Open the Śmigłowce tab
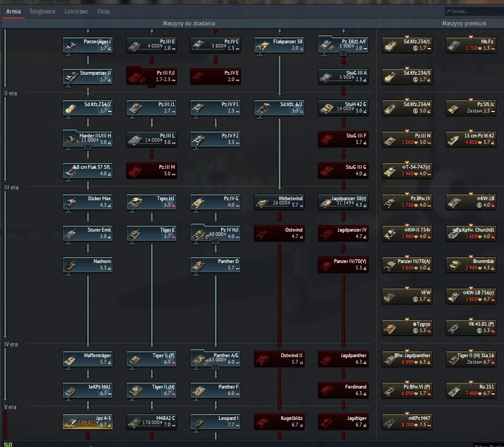This screenshot has height=447, width=504. pos(42,11)
